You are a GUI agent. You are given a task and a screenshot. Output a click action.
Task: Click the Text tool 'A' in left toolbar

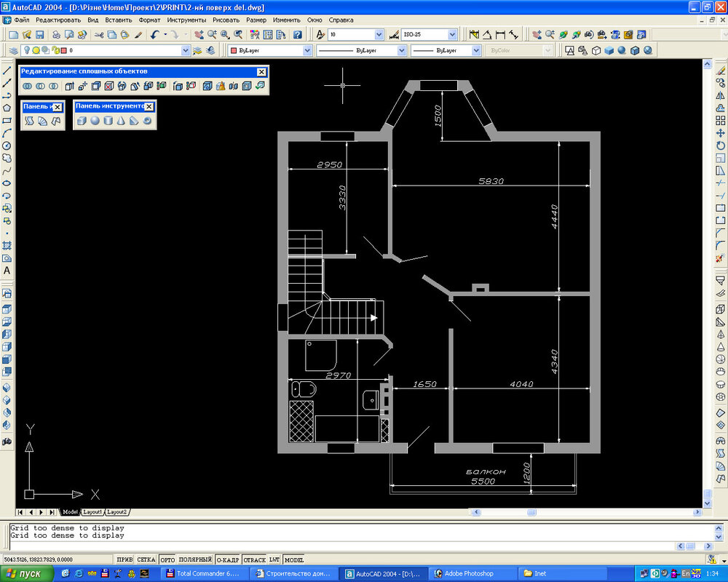(x=7, y=271)
